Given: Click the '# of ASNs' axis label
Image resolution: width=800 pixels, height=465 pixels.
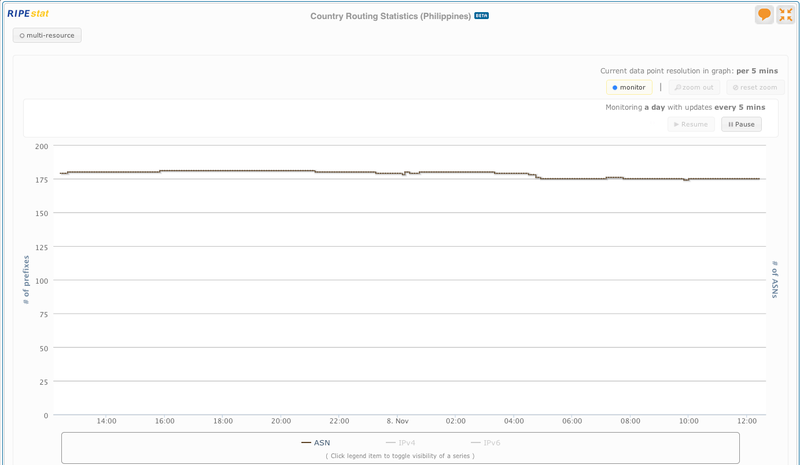Looking at the screenshot, I should click(775, 280).
